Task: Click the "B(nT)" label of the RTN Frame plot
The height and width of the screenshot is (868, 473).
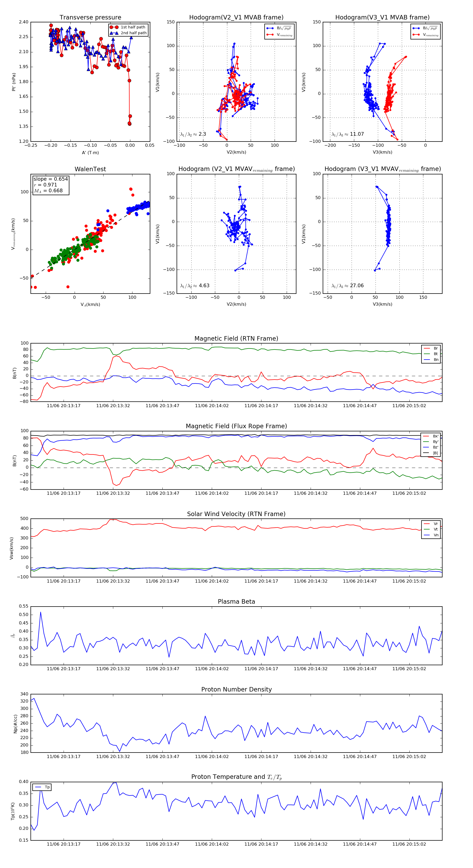Action: click(x=14, y=373)
